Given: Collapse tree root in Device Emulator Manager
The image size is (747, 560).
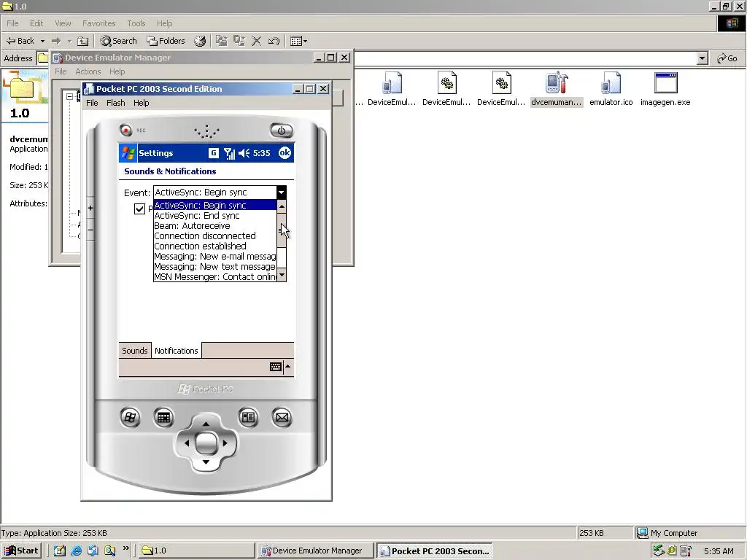Looking at the screenshot, I should click(x=69, y=96).
